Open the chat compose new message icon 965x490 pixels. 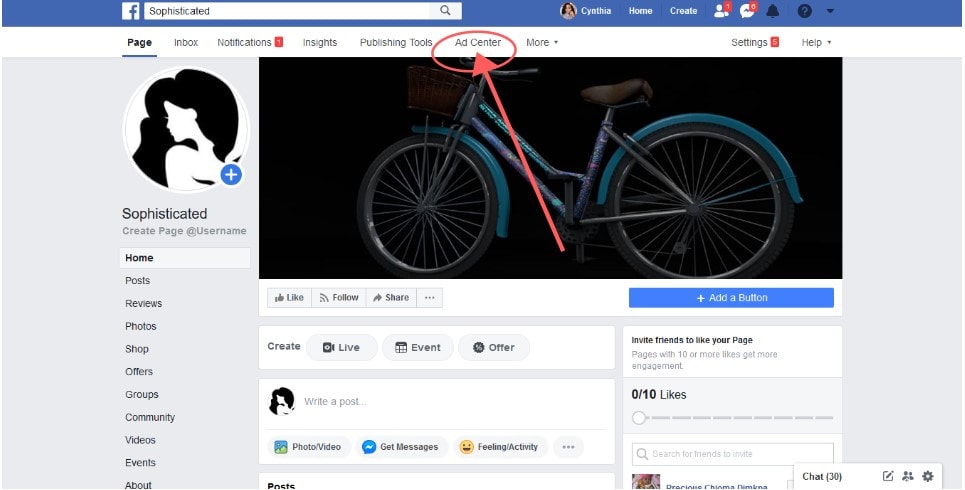tap(887, 476)
